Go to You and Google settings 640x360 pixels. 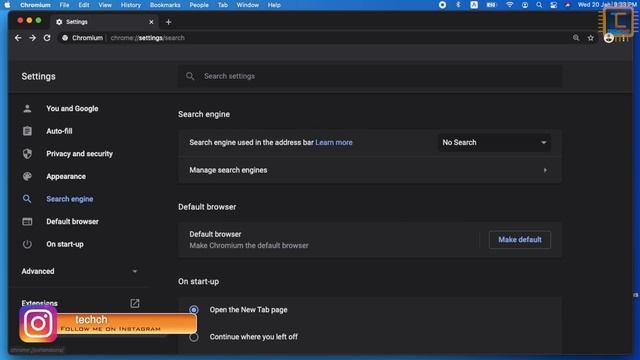click(72, 109)
